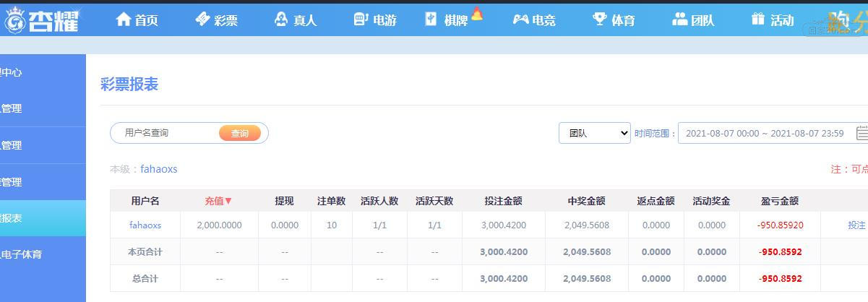
Task: Click the 提现 column header
Action: (285, 201)
